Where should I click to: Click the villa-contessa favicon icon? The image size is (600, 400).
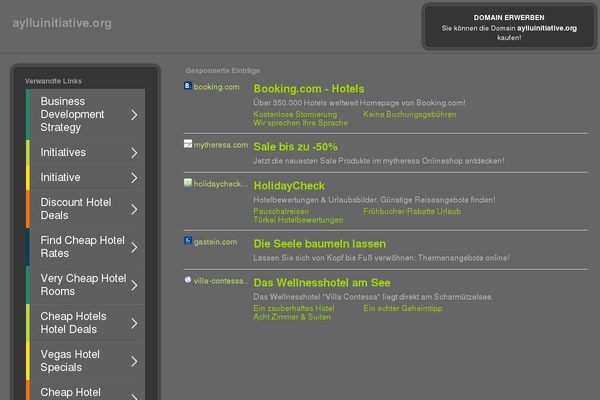click(x=188, y=279)
